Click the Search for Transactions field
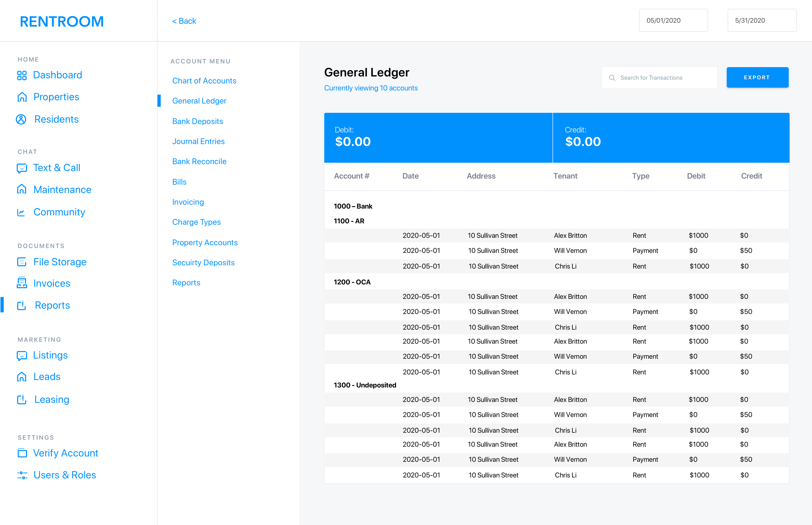 (x=659, y=78)
